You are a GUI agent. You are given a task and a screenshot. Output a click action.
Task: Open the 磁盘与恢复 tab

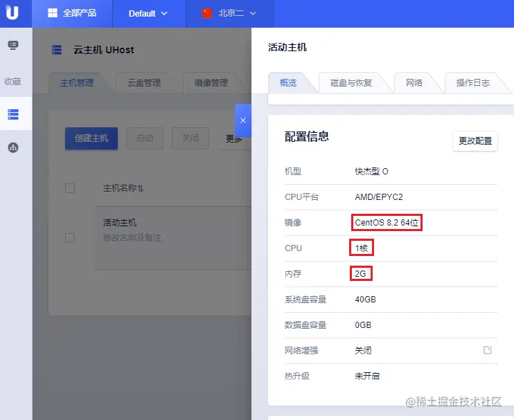(351, 83)
